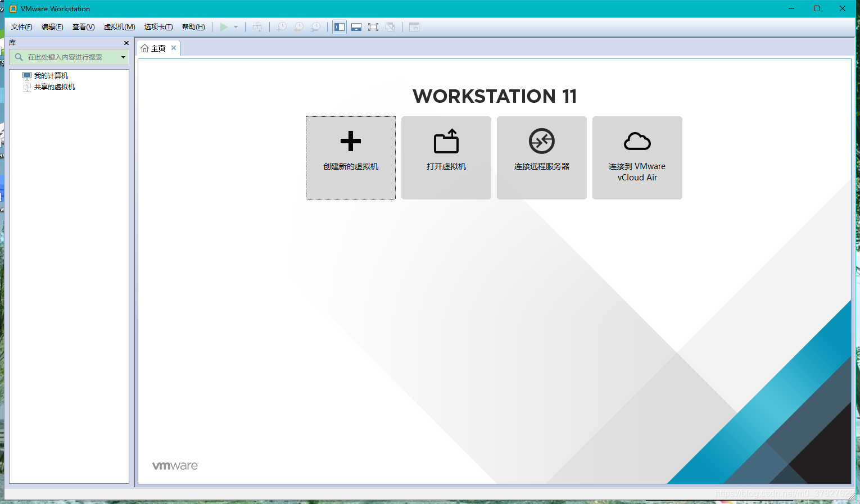860x504 pixels.
Task: Click the Send Ctrl+Alt+Del toolbar icon
Action: pos(257,27)
